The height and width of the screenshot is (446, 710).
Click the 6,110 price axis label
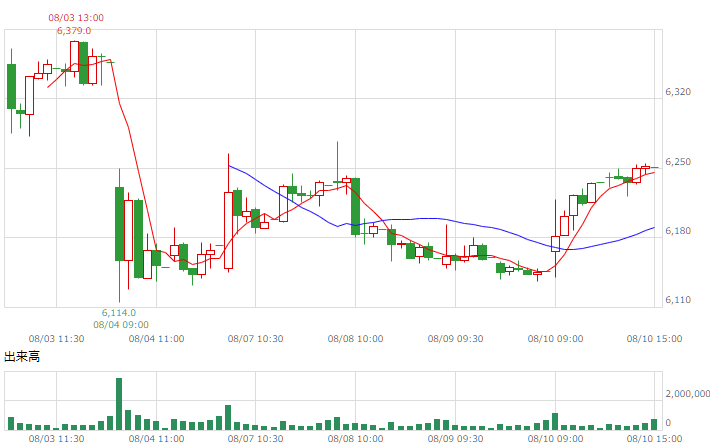[678, 300]
